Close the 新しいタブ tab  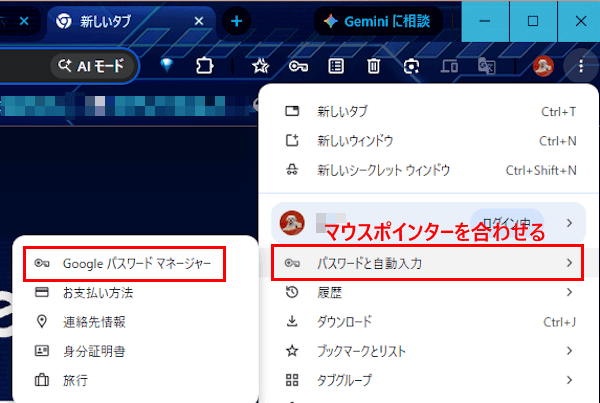199,21
